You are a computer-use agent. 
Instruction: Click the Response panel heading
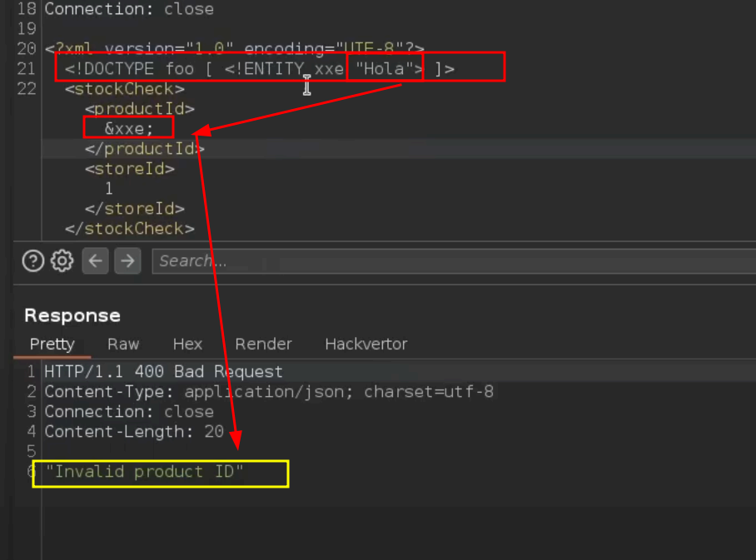point(72,315)
